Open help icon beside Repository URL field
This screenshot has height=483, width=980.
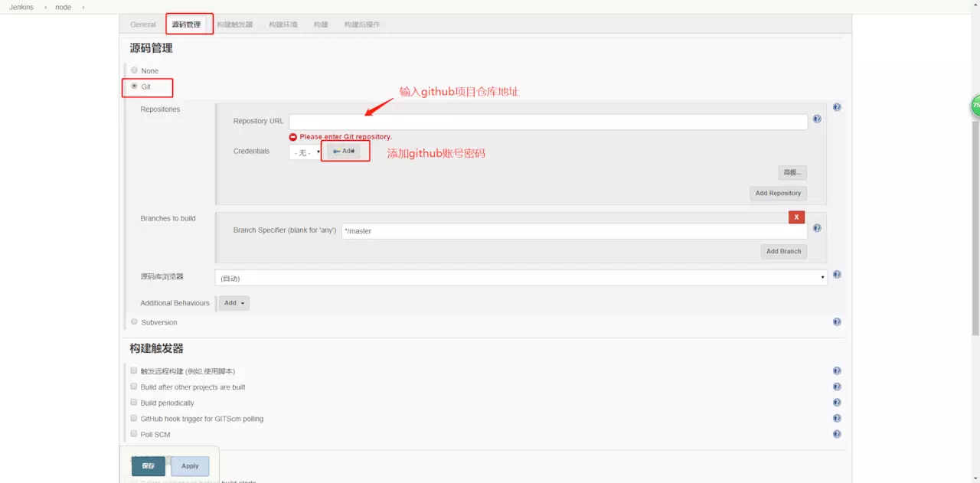click(817, 119)
